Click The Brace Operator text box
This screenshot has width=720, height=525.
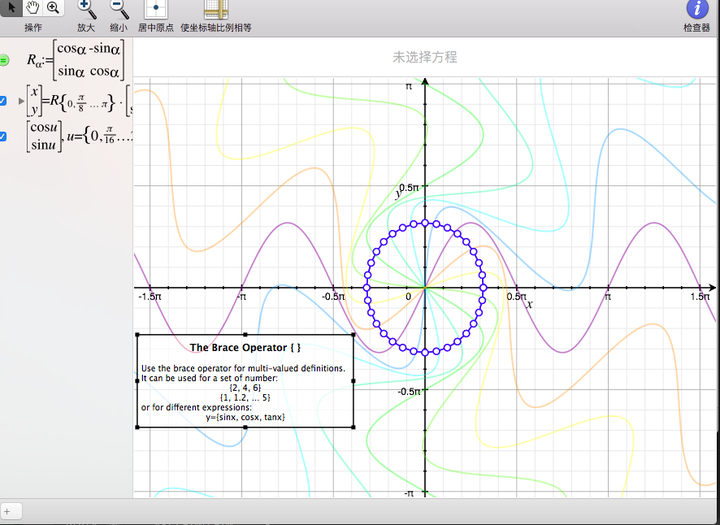pos(245,381)
